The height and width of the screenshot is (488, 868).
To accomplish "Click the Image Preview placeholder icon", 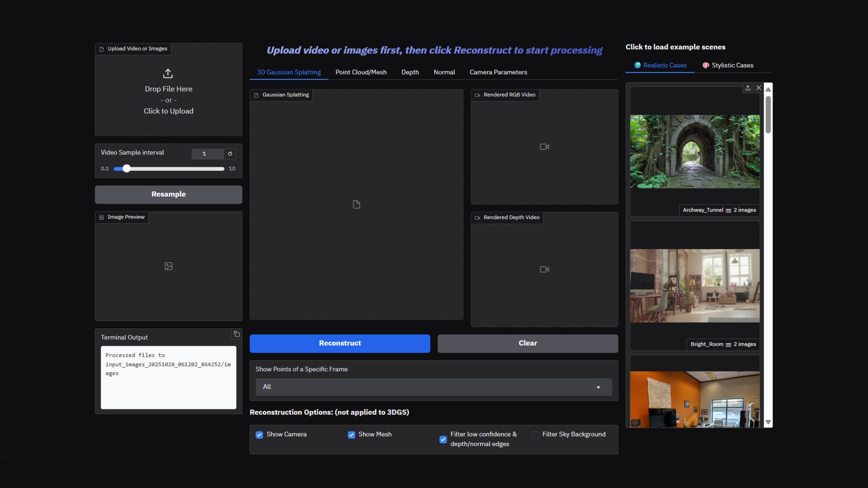I will [169, 267].
